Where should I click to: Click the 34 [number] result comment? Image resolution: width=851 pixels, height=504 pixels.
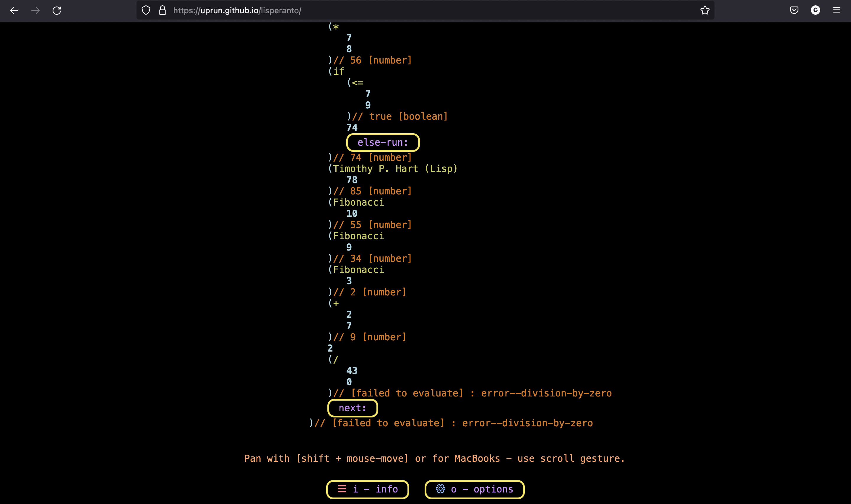pos(372,258)
